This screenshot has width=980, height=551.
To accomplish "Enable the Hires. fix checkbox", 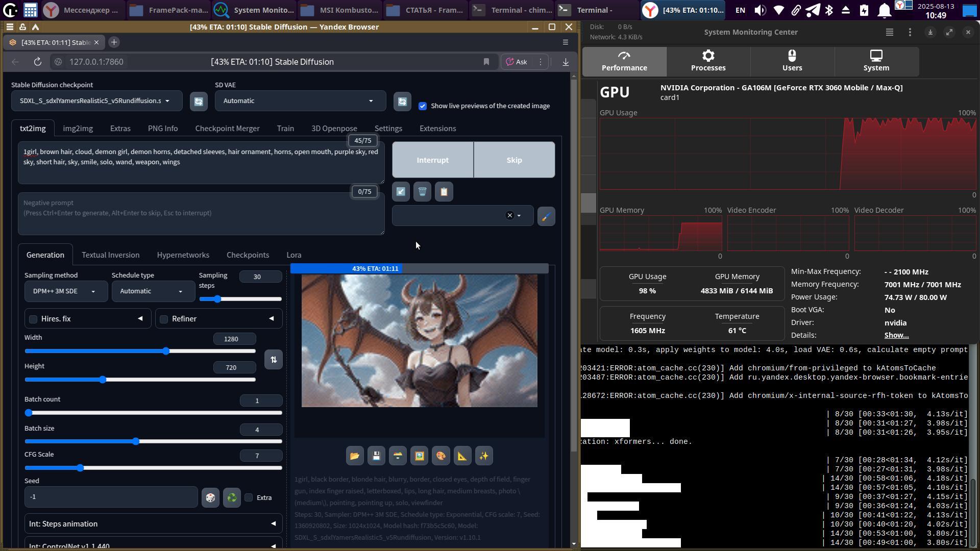I will tap(34, 319).
